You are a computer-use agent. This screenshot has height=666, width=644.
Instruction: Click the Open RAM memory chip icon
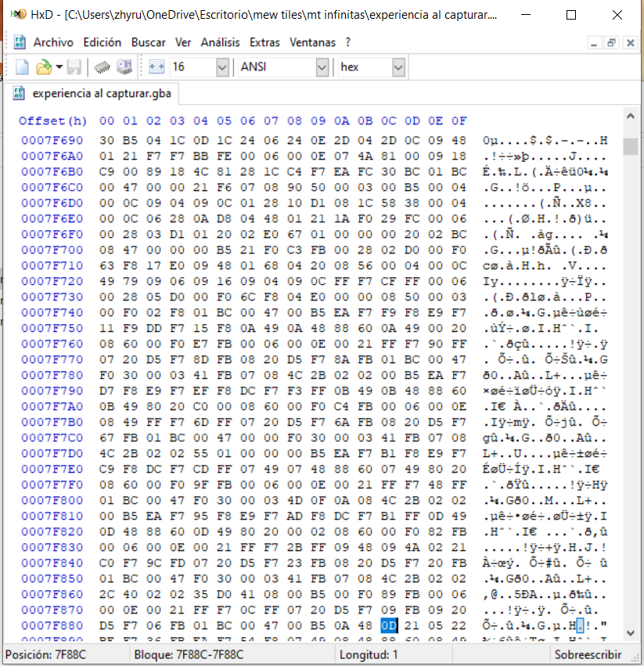(x=102, y=67)
